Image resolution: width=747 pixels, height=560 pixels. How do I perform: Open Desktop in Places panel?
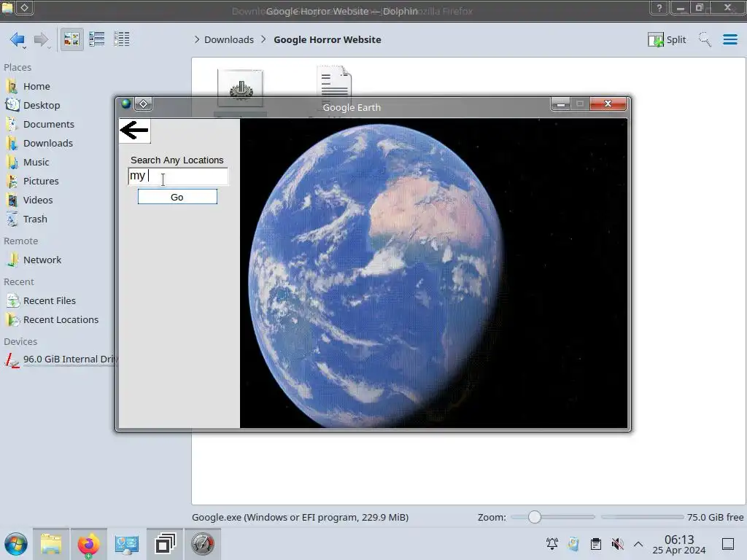[42, 105]
